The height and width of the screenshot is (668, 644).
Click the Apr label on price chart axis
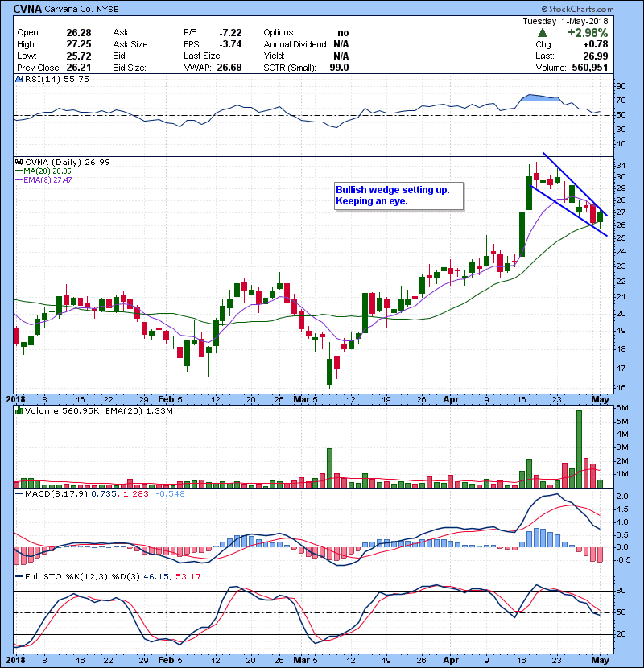click(451, 399)
